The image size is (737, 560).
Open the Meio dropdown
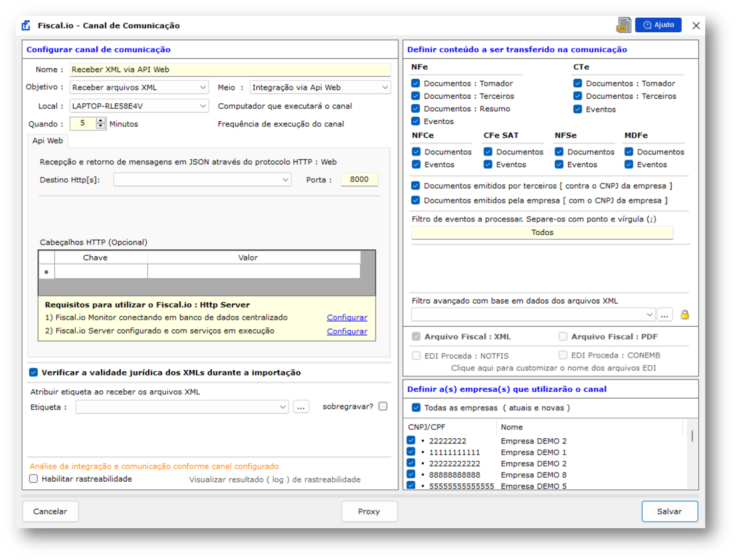click(320, 87)
